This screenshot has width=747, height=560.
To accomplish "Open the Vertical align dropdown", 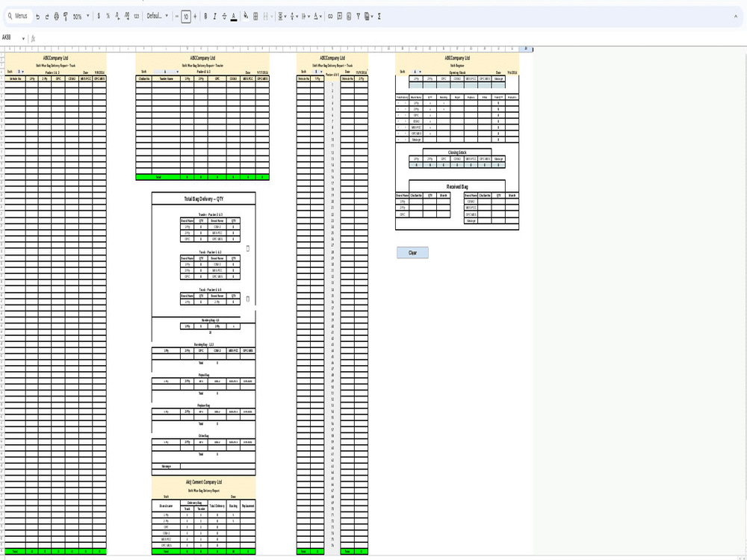I will tap(294, 16).
